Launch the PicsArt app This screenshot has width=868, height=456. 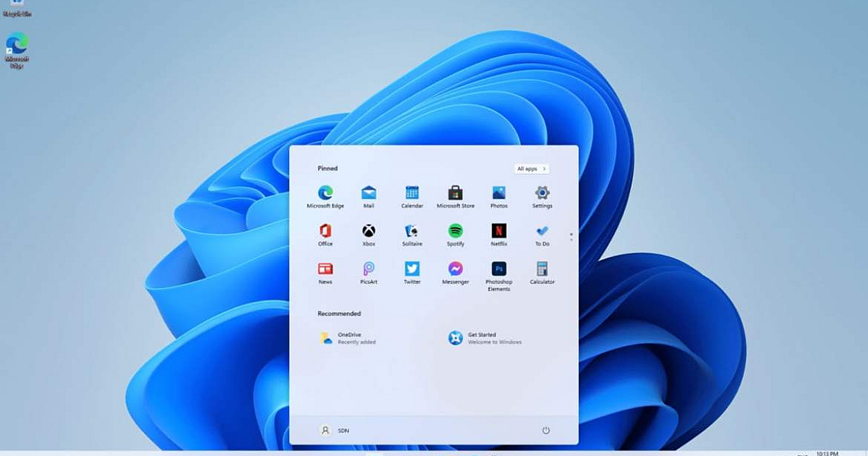click(369, 273)
